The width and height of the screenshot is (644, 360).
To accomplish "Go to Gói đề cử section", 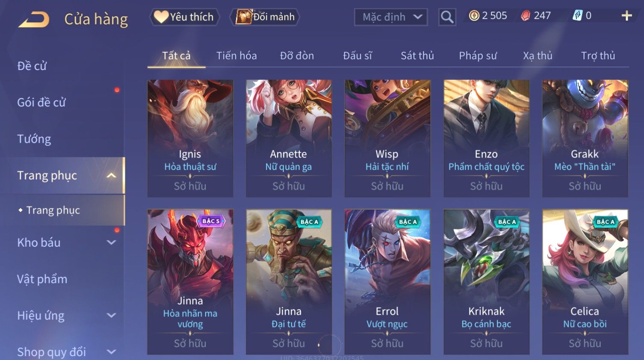I will coord(41,102).
